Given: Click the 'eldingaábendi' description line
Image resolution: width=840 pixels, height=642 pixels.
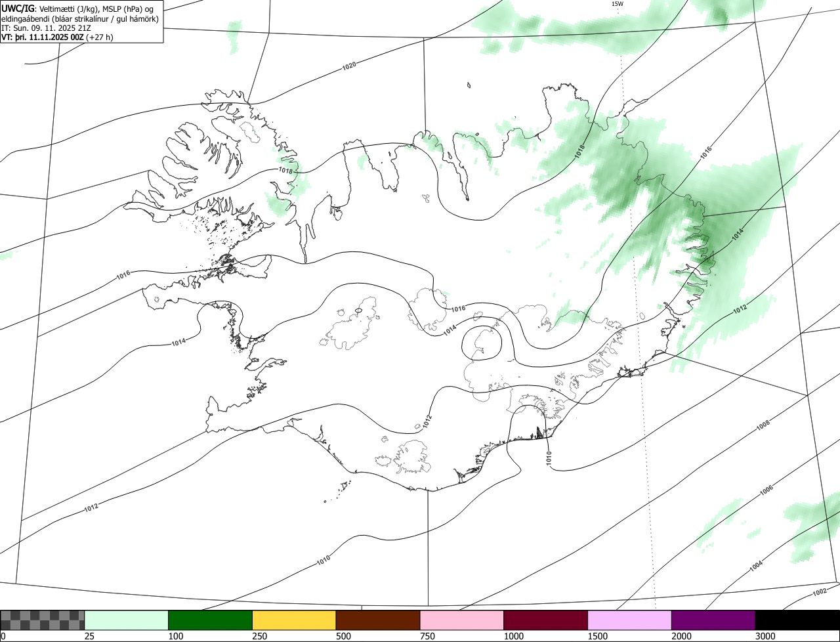Looking at the screenshot, I should 80,19.
